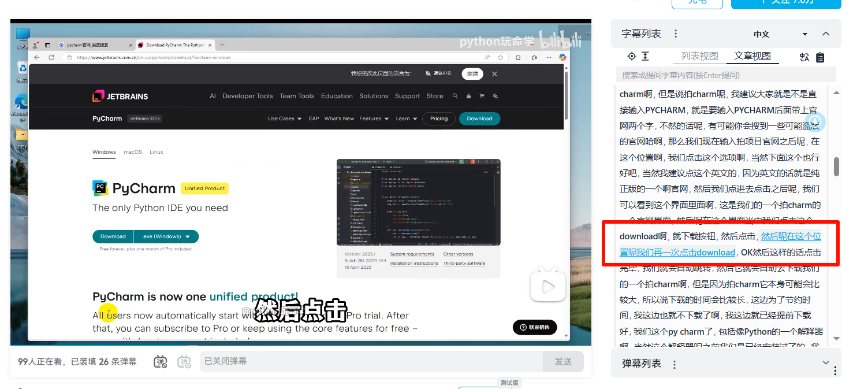This screenshot has width=868, height=389.
Task: Open the subtitle list three-dot menu
Action: (x=676, y=34)
